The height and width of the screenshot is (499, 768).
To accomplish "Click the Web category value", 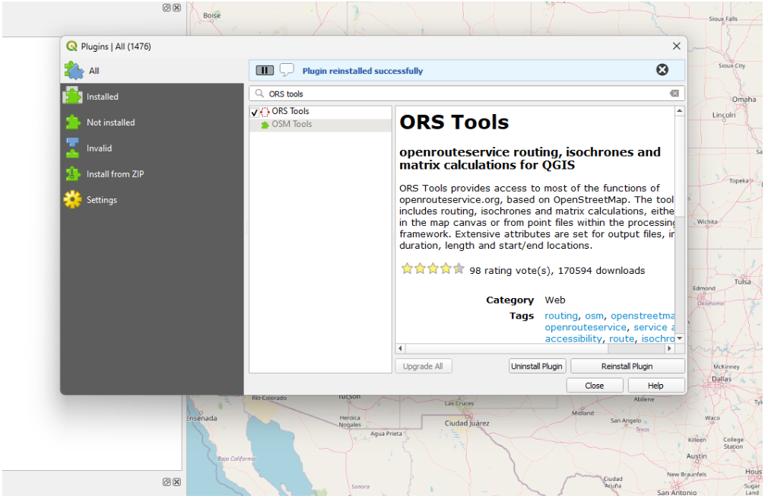I will [554, 300].
